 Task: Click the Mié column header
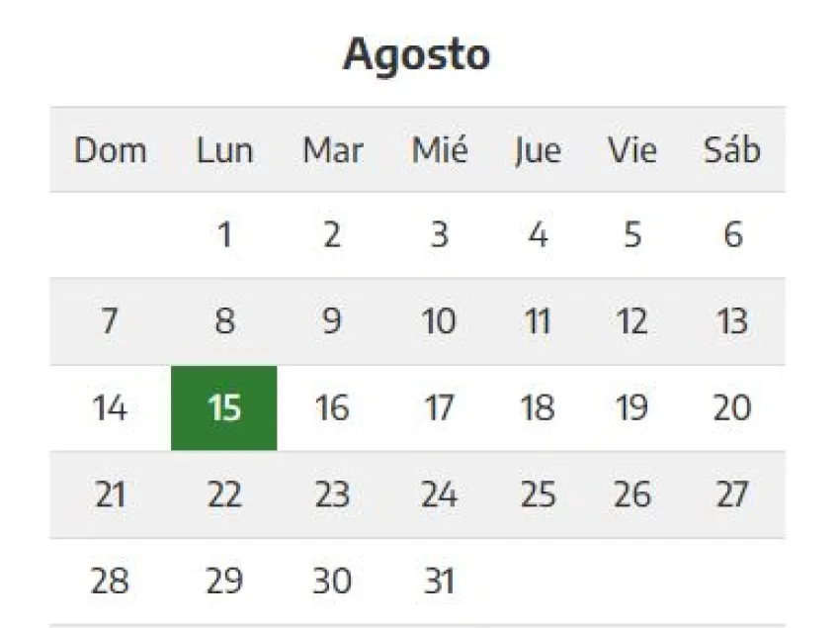[439, 150]
